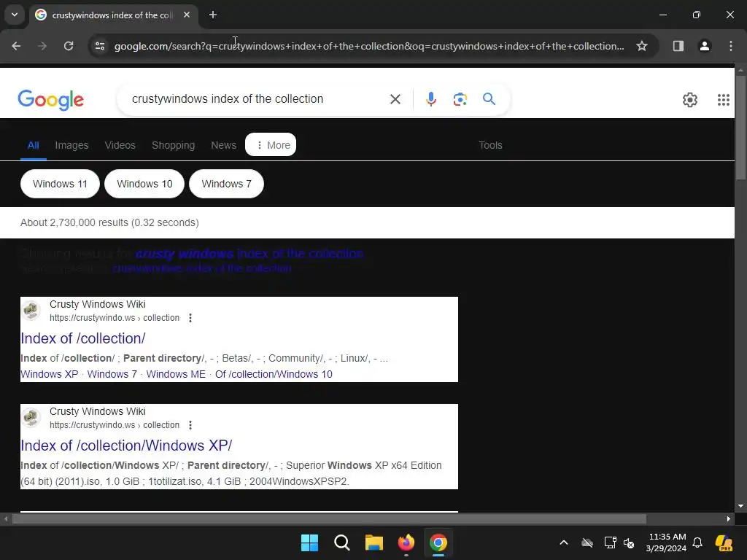This screenshot has height=560, width=747.
Task: Click the Chrome taskbar icon
Action: [x=438, y=542]
